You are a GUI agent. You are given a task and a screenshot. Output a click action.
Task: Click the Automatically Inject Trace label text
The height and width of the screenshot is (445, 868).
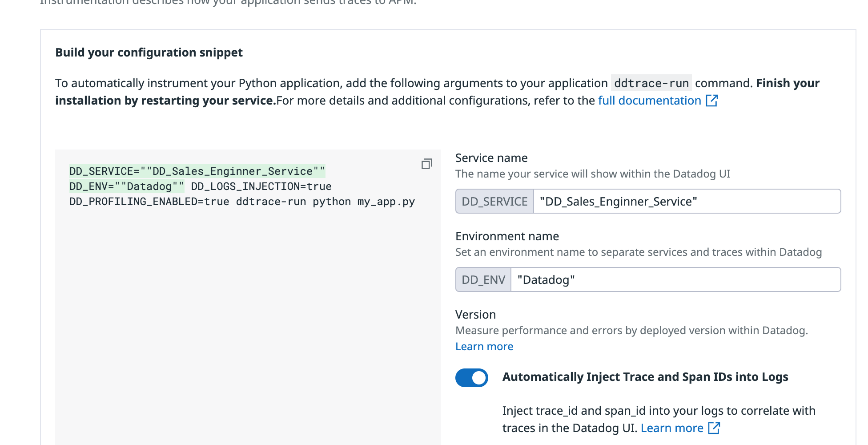click(x=645, y=377)
